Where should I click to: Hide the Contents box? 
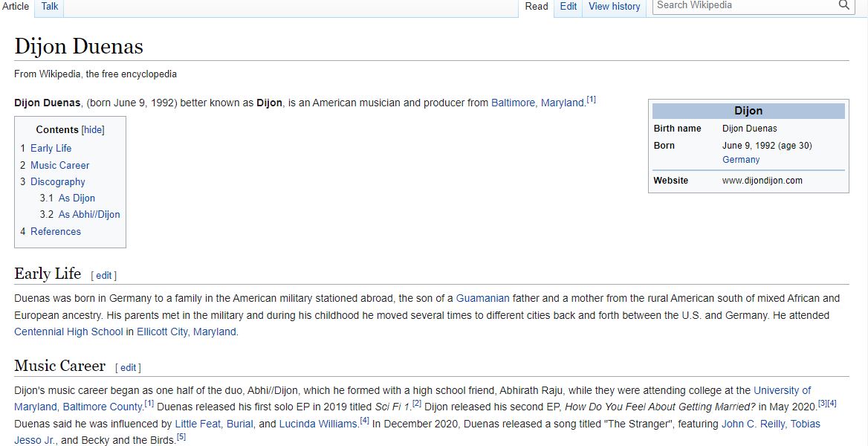92,129
